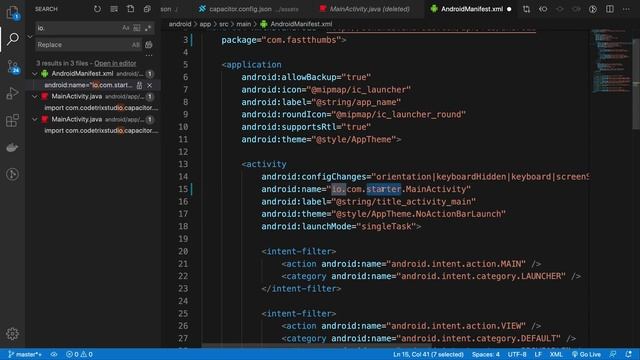
Task: Collapse first MainActivity.java results group
Action: pos(35,97)
